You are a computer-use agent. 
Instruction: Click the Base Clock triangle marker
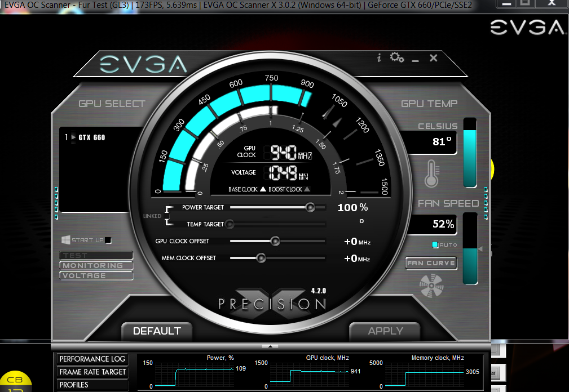point(263,189)
